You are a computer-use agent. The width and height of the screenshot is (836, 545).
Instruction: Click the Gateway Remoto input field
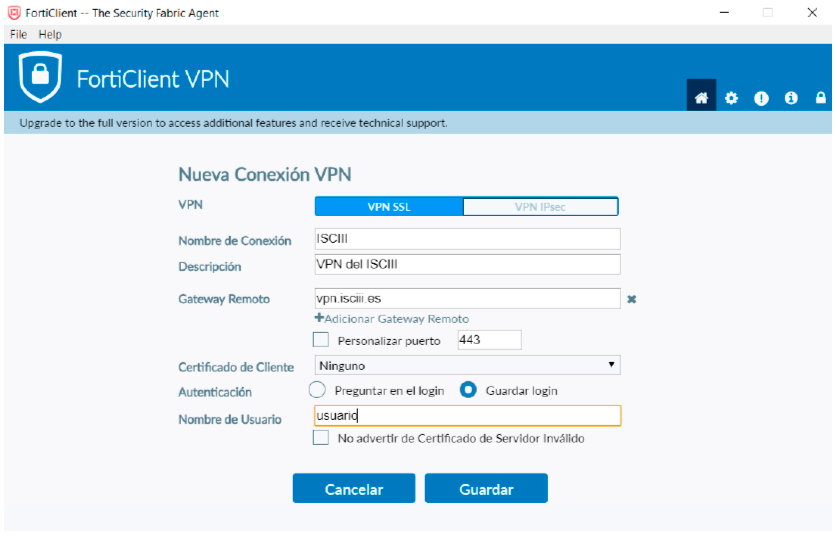coord(467,298)
